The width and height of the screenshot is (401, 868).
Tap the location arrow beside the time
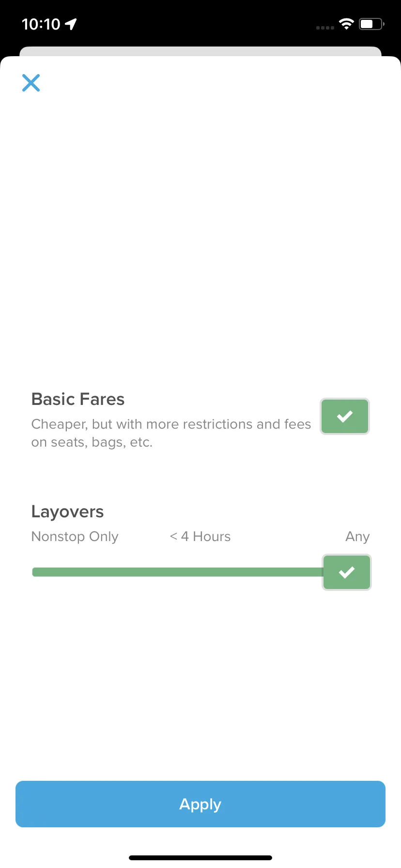[71, 24]
